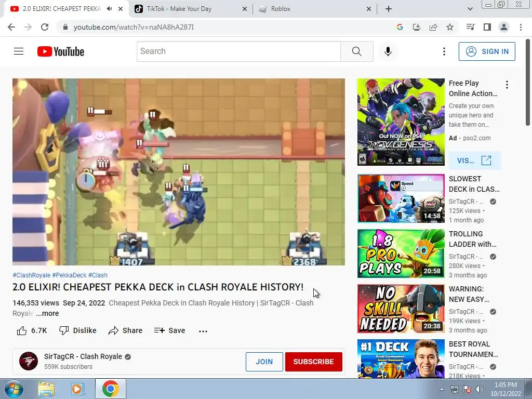Screen dimensions: 532x399
Task: Share this video
Action: (x=125, y=330)
